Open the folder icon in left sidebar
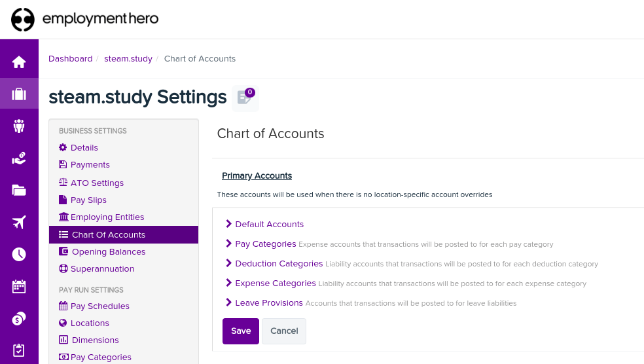 [19, 191]
